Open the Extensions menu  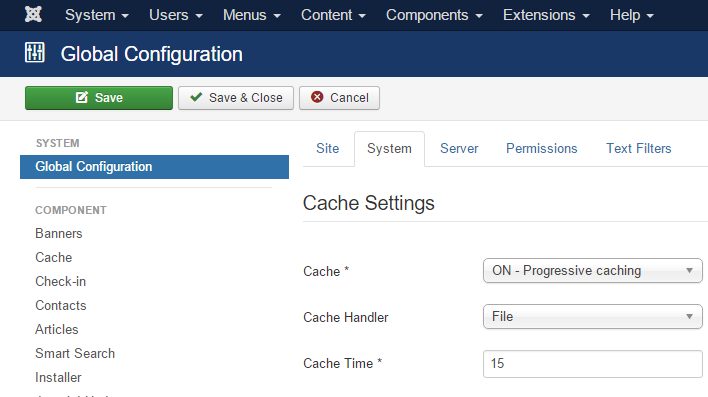pyautogui.click(x=546, y=15)
